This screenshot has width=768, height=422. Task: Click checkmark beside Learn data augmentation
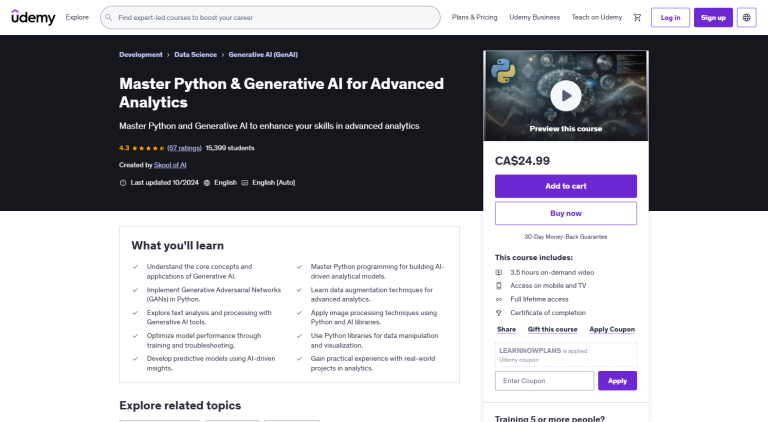tap(299, 290)
